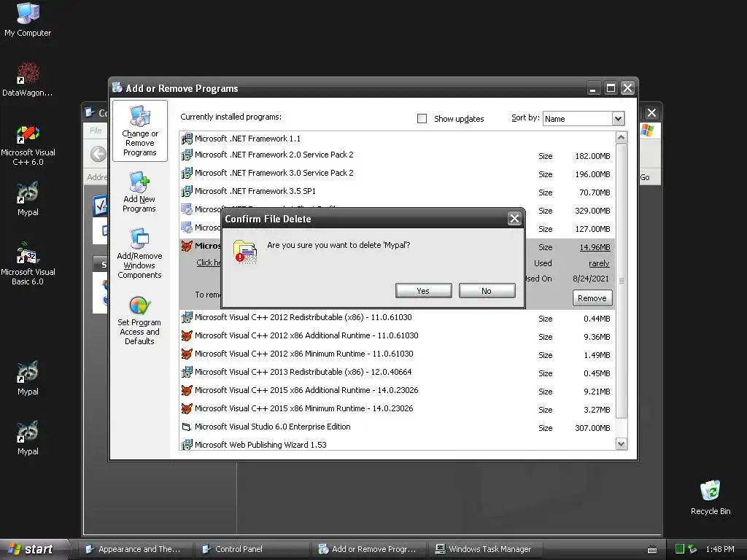Click the scroll up arrow of programs list
Screen dimensions: 747x560
(622, 138)
